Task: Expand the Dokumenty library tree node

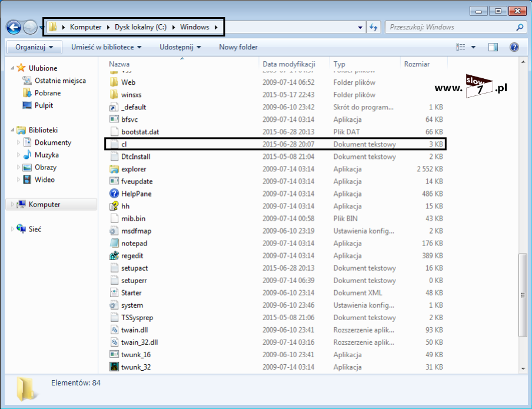Action: pyautogui.click(x=19, y=142)
